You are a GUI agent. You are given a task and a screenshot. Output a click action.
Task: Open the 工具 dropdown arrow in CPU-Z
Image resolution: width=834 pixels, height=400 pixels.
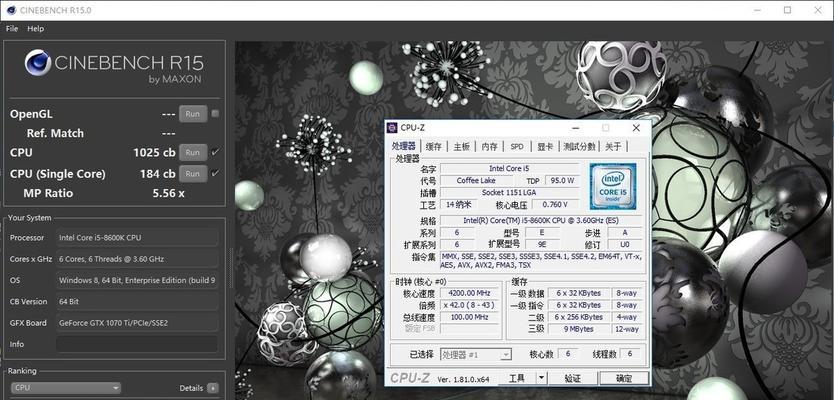tap(541, 378)
